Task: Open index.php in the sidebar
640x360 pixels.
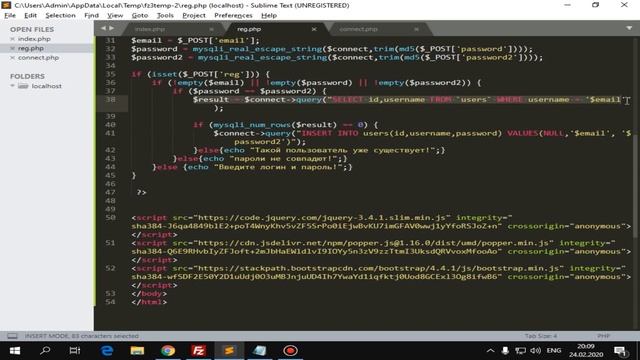Action: coord(34,39)
